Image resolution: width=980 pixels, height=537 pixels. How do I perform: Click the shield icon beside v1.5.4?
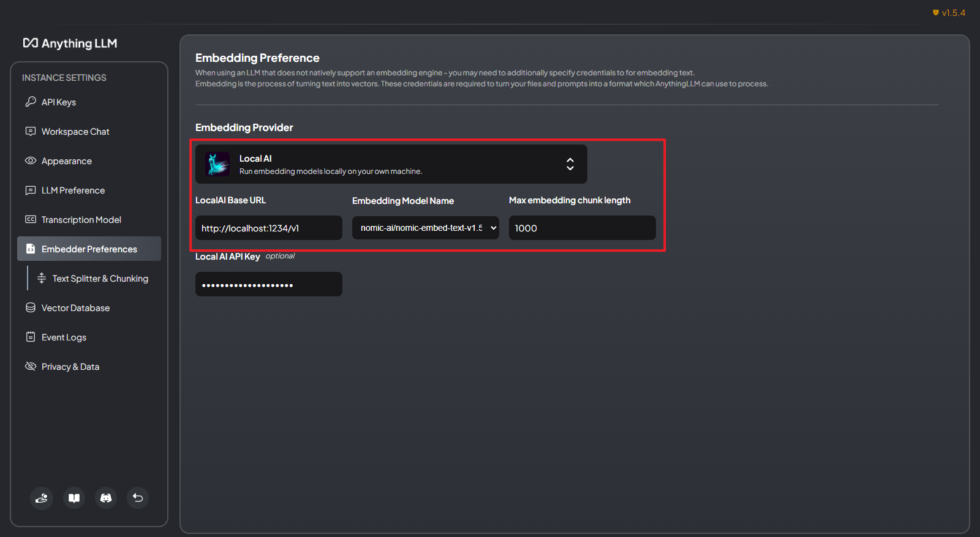tap(936, 13)
